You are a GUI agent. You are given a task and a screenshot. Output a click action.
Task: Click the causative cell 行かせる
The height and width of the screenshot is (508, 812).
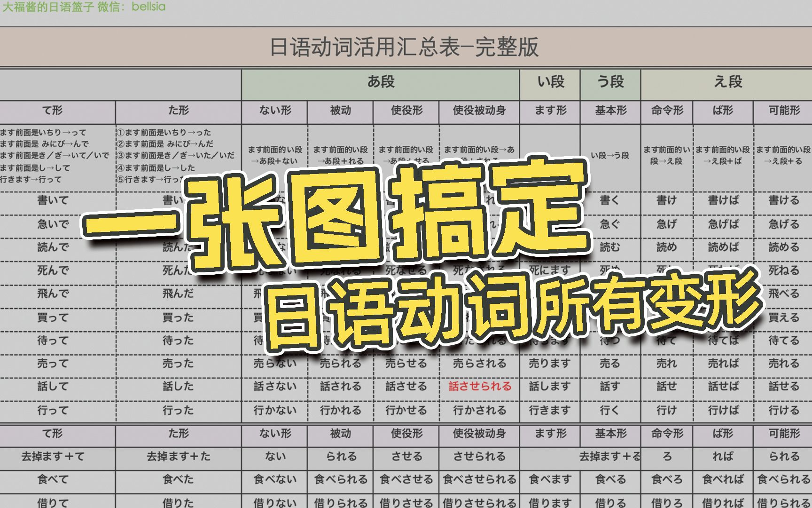(x=406, y=411)
